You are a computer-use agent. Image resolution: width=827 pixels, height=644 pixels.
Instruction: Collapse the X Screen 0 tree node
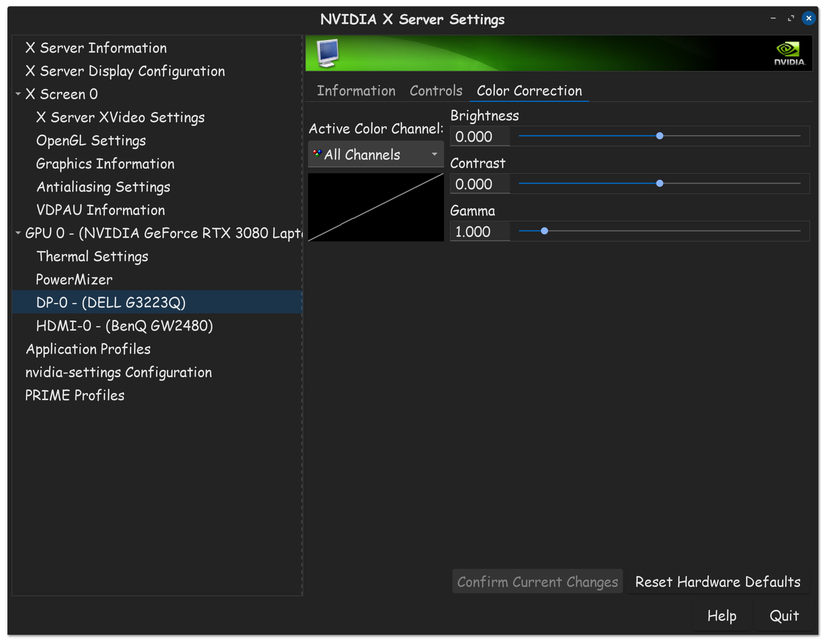[x=18, y=94]
